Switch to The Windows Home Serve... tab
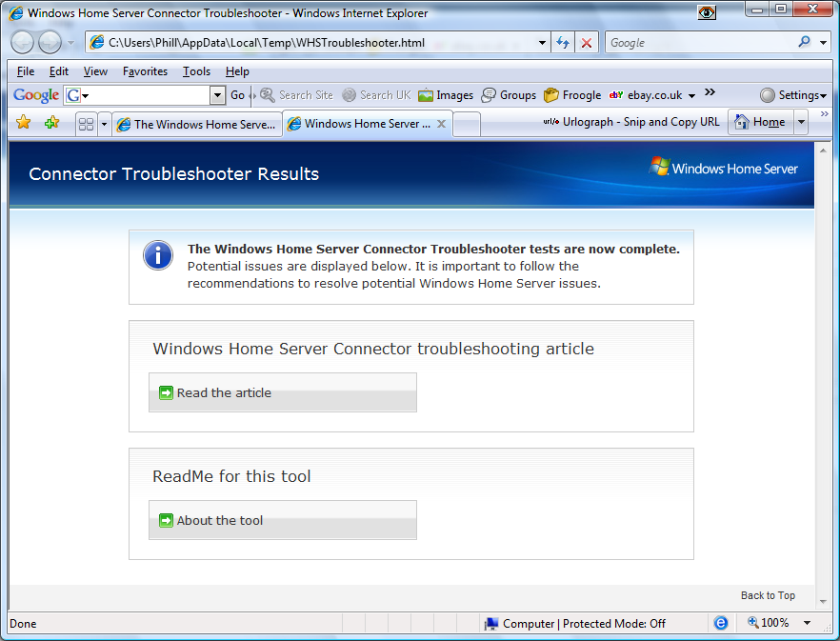Screen dimensions: 840x641 coord(197,125)
